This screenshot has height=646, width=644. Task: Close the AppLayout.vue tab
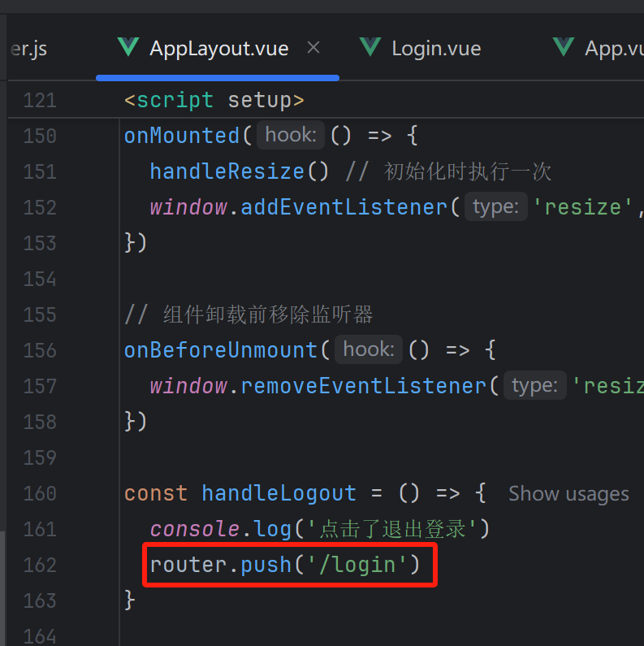pyautogui.click(x=313, y=48)
